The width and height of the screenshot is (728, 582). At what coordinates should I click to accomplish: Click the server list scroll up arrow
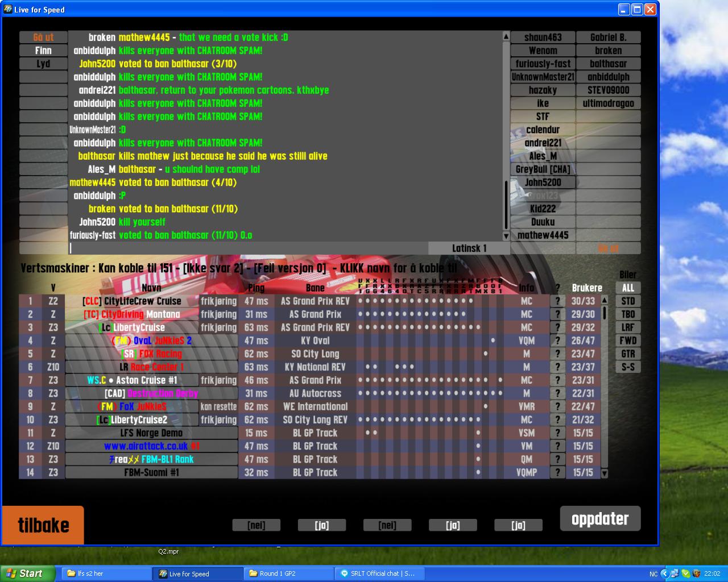(x=605, y=300)
